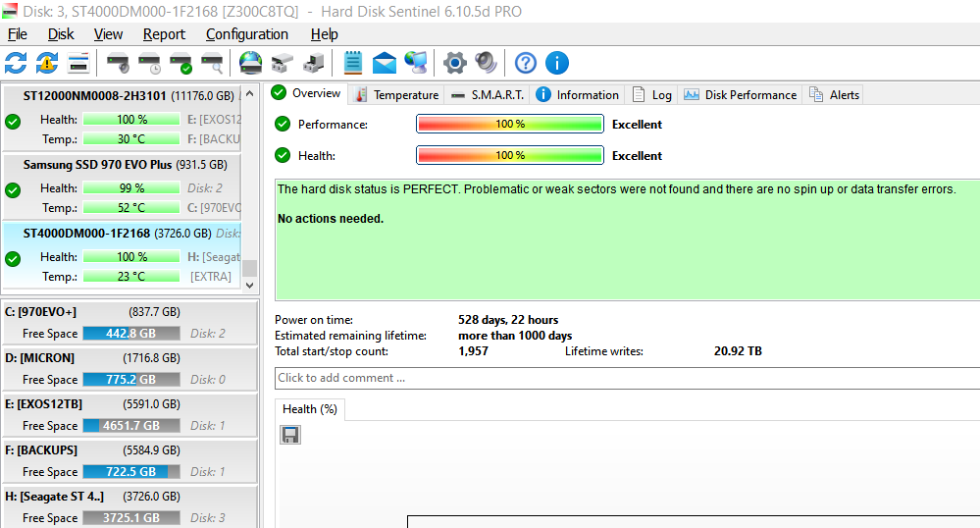Select the Health (%) graph tab
The height and width of the screenshot is (528, 980).
(309, 409)
